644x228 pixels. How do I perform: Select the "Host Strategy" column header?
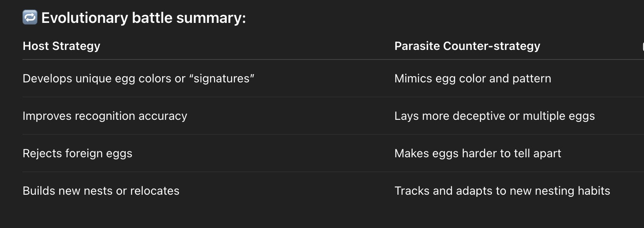(62, 46)
